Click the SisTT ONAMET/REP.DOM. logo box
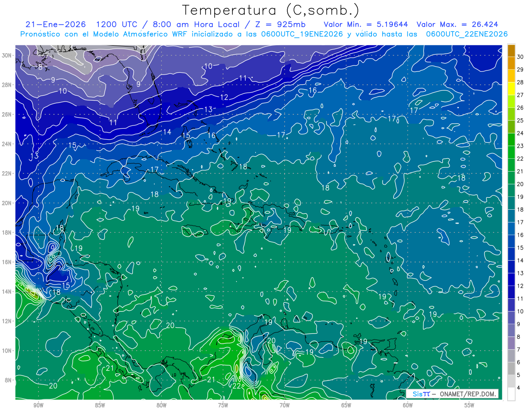 pyautogui.click(x=452, y=394)
